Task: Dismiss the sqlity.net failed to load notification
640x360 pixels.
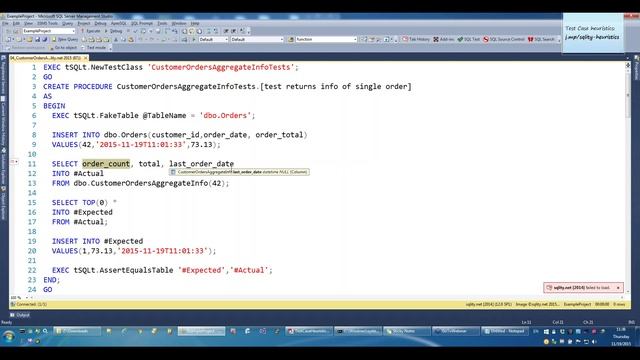Action: pyautogui.click(x=618, y=288)
